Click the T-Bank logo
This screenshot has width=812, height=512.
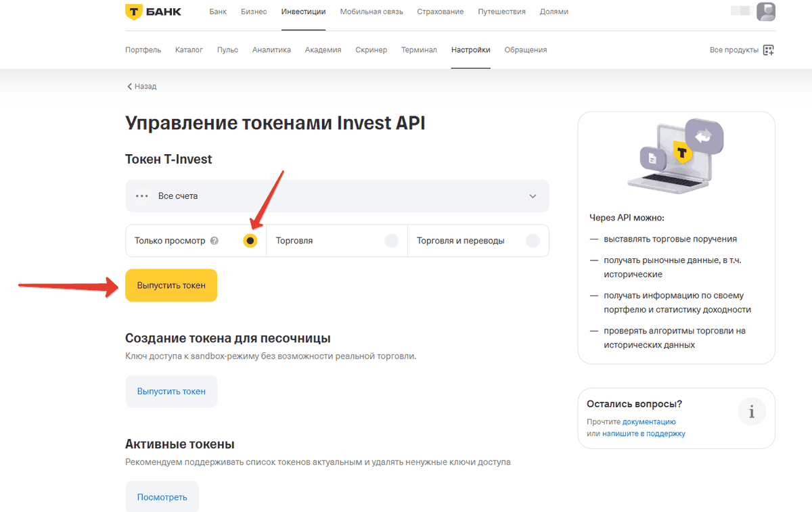tap(154, 11)
